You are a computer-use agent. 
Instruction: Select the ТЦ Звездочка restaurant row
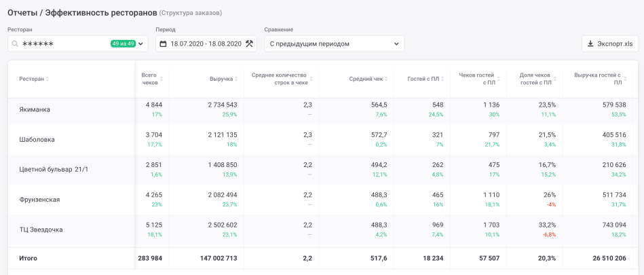point(41,230)
